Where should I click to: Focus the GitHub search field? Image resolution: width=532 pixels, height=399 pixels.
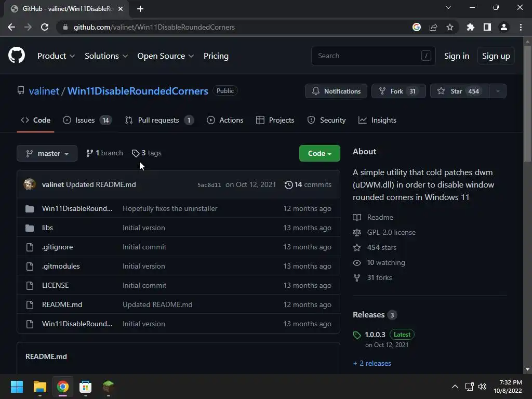click(x=373, y=56)
